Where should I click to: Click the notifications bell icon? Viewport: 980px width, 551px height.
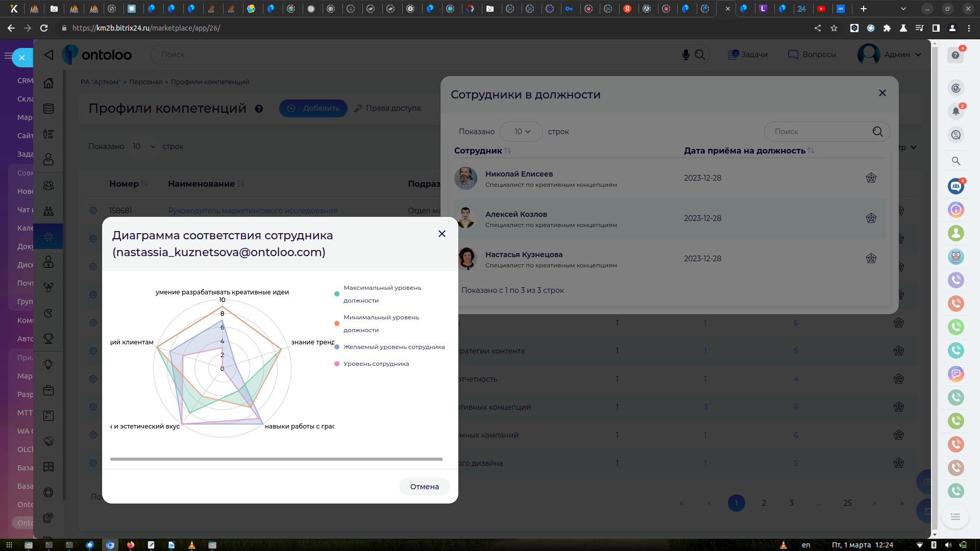(955, 111)
